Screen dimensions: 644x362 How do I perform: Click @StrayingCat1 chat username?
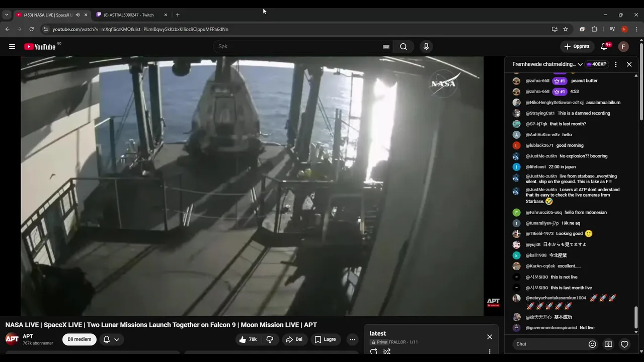pyautogui.click(x=540, y=113)
